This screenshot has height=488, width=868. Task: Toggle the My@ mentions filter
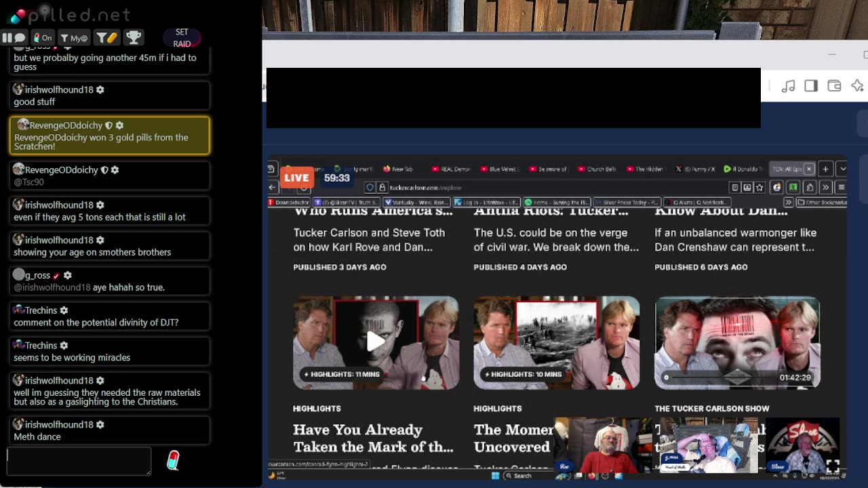74,38
